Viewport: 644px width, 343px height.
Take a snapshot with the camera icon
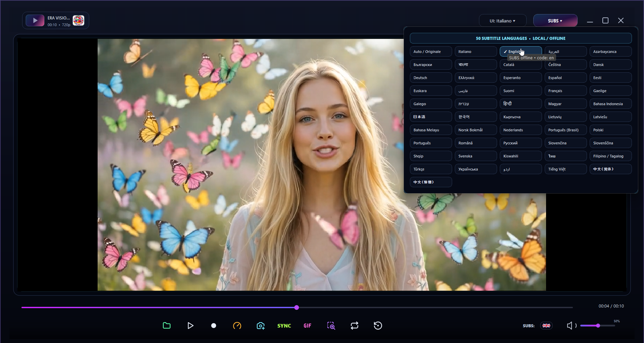click(261, 326)
